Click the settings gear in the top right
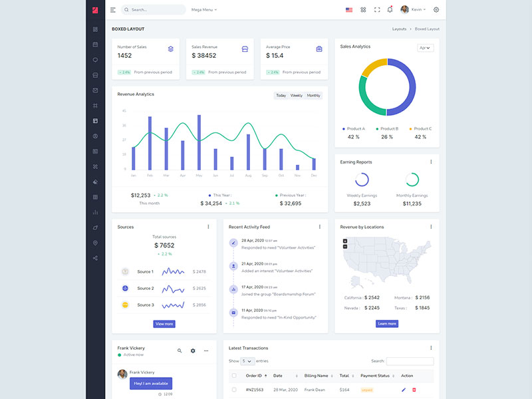The image size is (532, 399). (436, 10)
